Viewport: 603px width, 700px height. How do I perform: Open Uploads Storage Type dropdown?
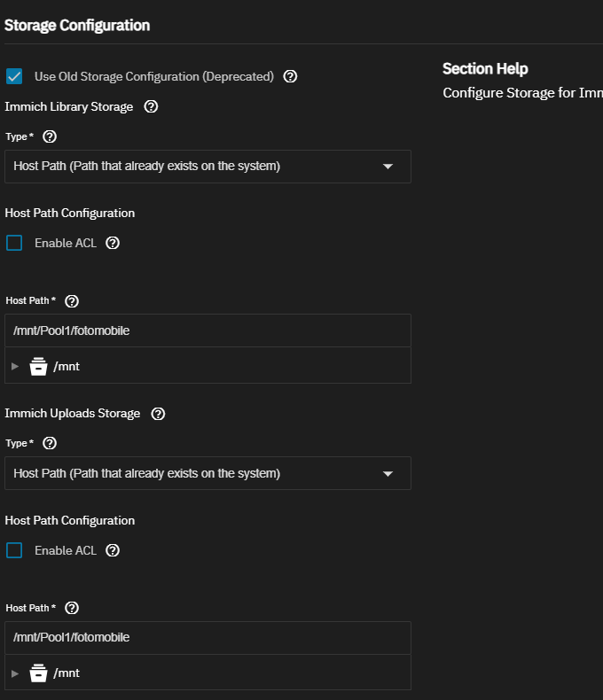tap(208, 473)
